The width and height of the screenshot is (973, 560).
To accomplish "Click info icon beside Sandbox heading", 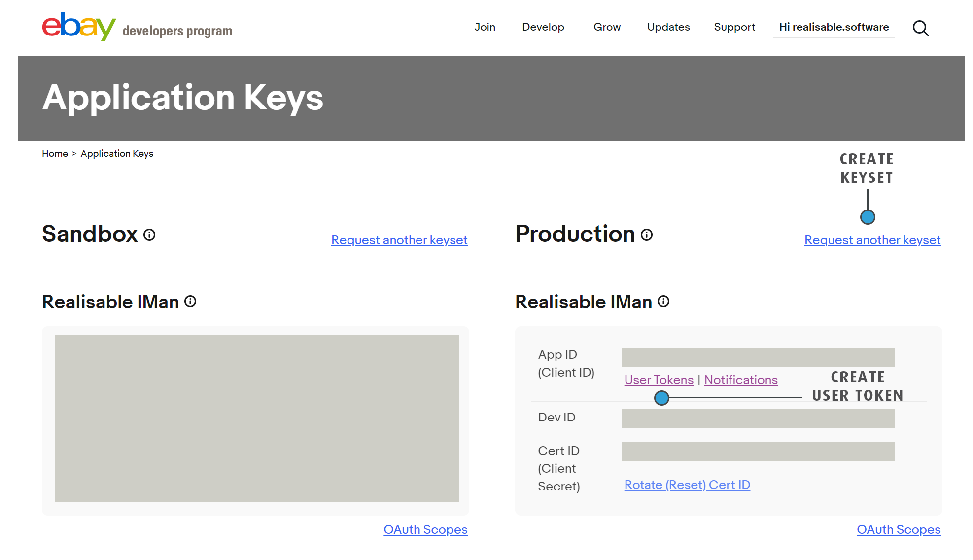I will (x=149, y=235).
